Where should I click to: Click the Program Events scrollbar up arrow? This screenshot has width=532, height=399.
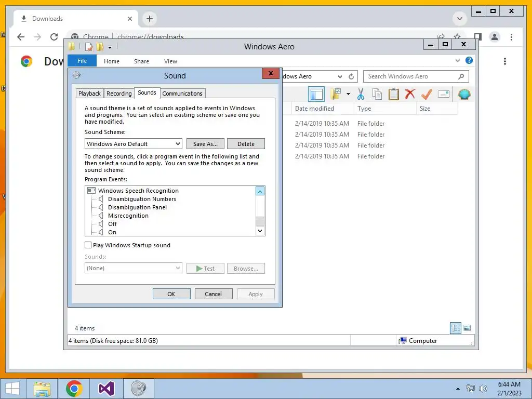click(260, 191)
